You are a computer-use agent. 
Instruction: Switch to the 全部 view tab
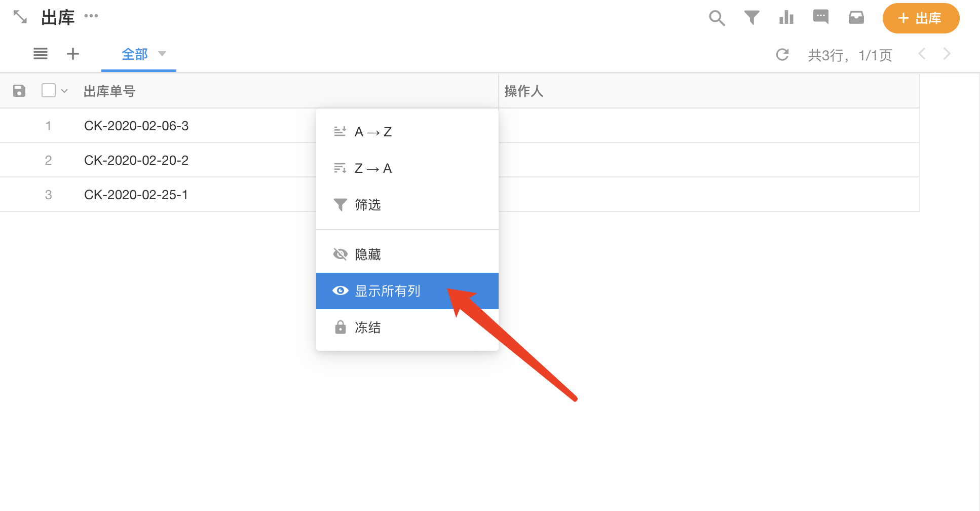(x=135, y=54)
